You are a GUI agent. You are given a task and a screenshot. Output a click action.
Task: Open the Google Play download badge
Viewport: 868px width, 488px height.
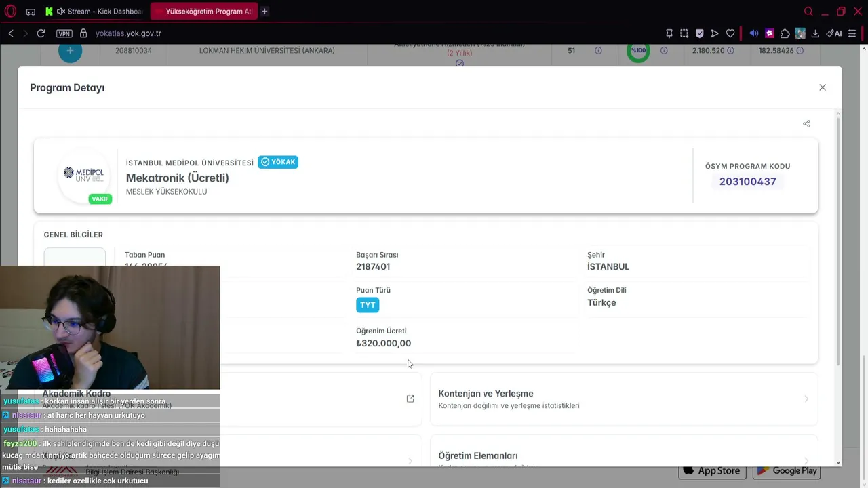787,471
